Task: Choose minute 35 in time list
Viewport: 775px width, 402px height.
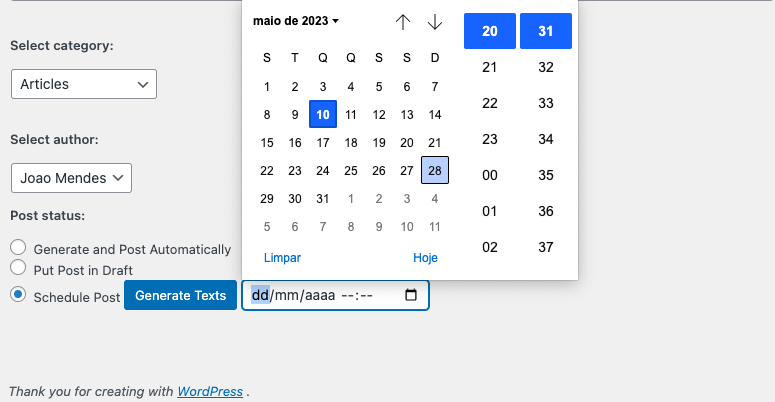Action: coord(546,175)
